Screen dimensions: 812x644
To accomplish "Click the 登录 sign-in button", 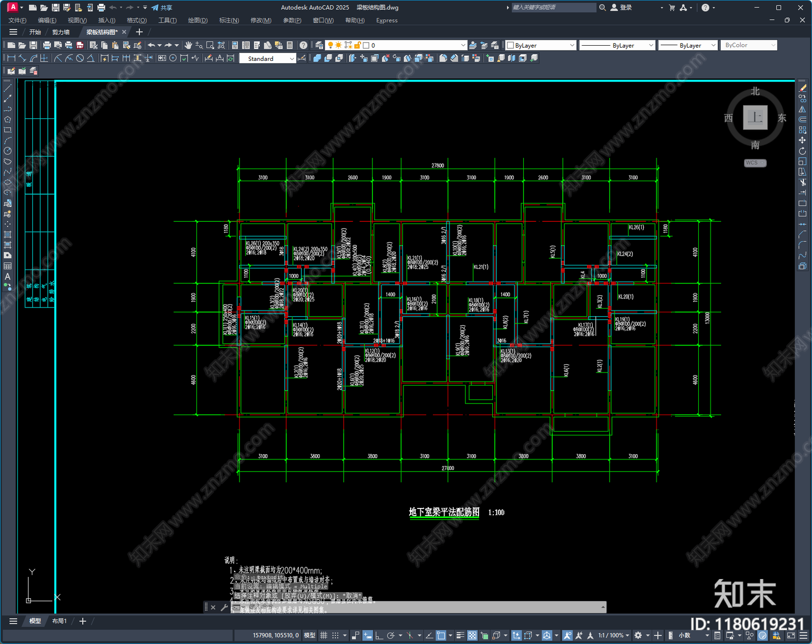I will [621, 8].
